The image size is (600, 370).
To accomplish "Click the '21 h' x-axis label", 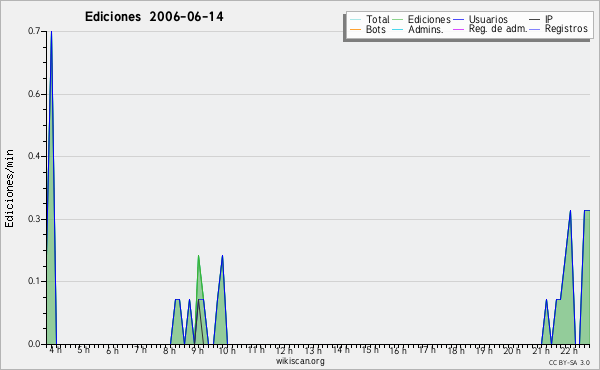I will 540,350.
